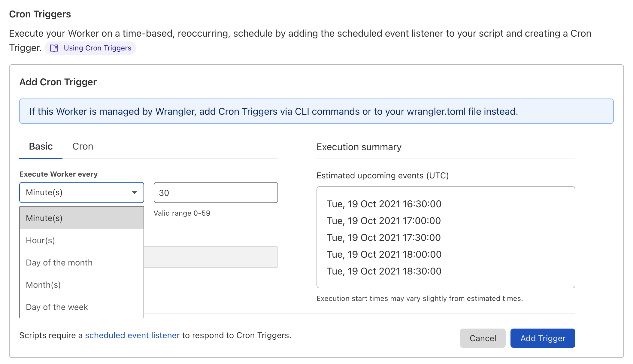The width and height of the screenshot is (633, 364).
Task: Click the book icon beside Using Cron Triggers
Action: point(54,48)
